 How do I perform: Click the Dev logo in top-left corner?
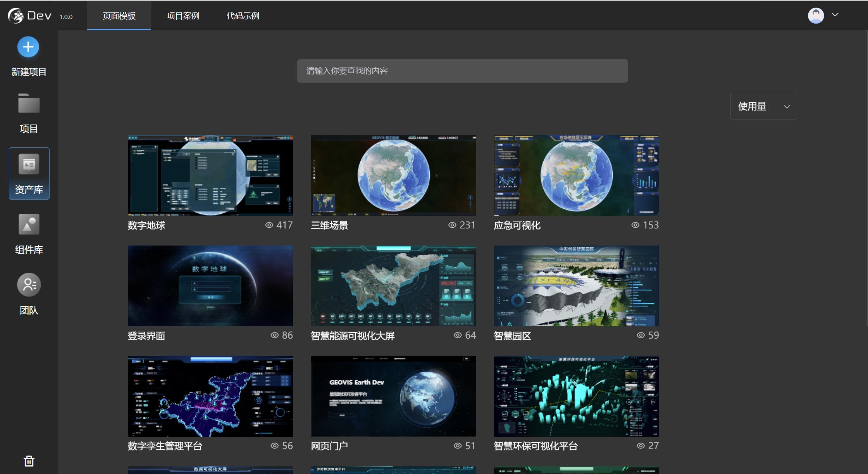pos(29,16)
